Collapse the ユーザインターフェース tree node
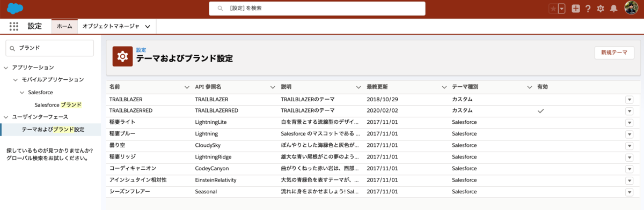The image size is (644, 210). [6, 117]
